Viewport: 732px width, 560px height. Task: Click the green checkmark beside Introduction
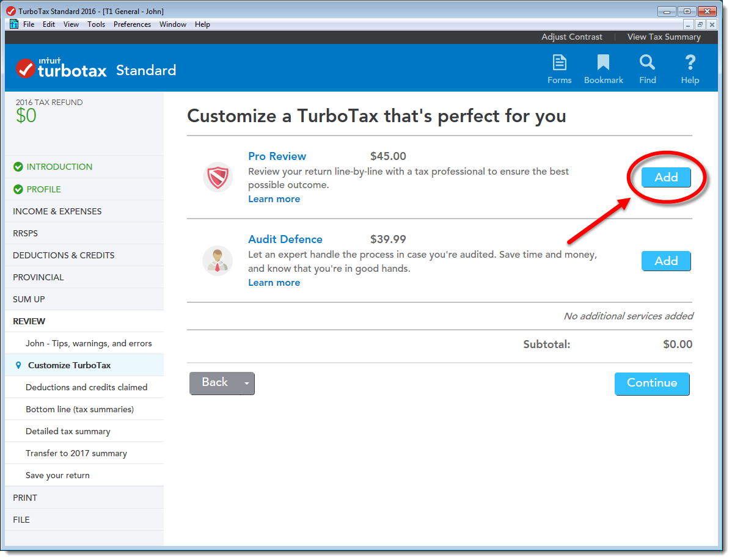[18, 167]
